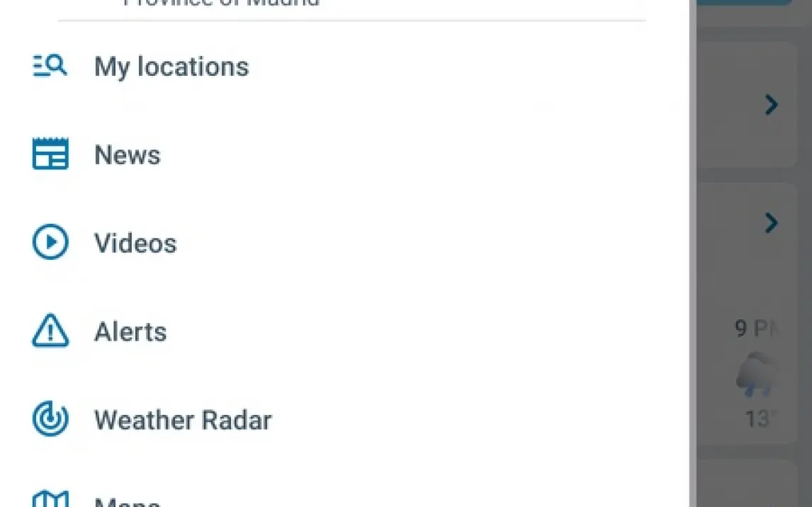Click the rain cloud icon under 9 PM
Viewport: 812px width, 507px height.
pyautogui.click(x=758, y=375)
